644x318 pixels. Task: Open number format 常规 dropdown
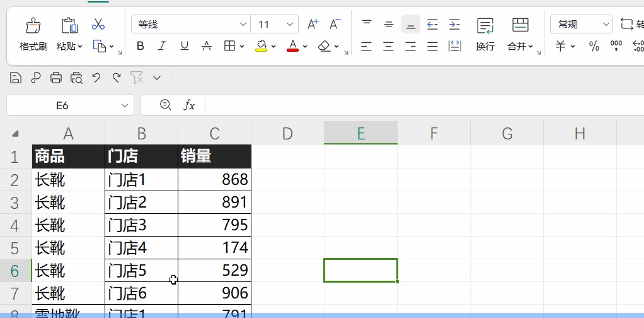[606, 25]
